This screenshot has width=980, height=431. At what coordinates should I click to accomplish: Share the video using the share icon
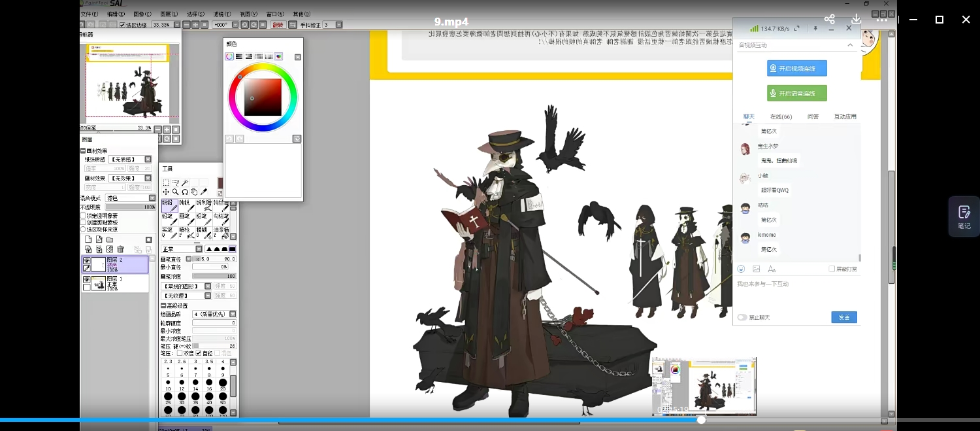830,20
